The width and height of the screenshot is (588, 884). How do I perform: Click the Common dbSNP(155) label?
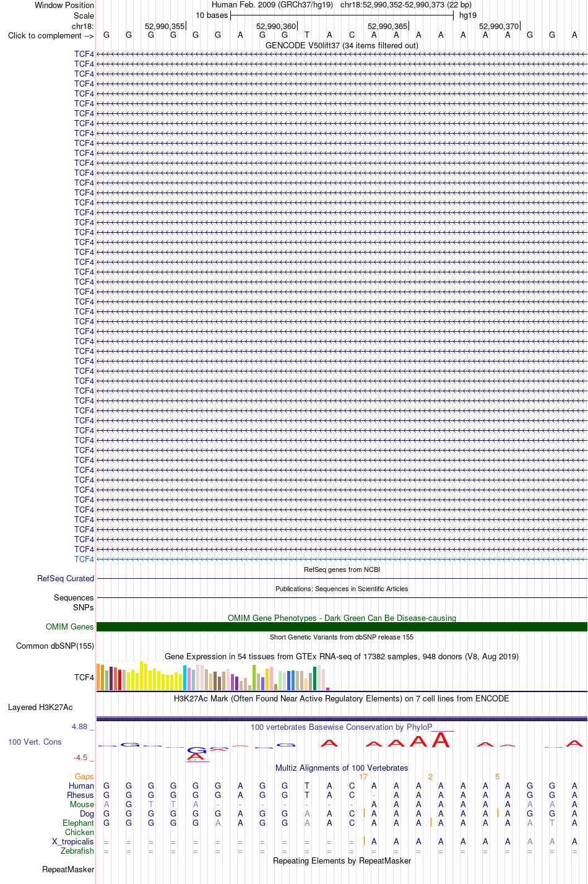(55, 646)
